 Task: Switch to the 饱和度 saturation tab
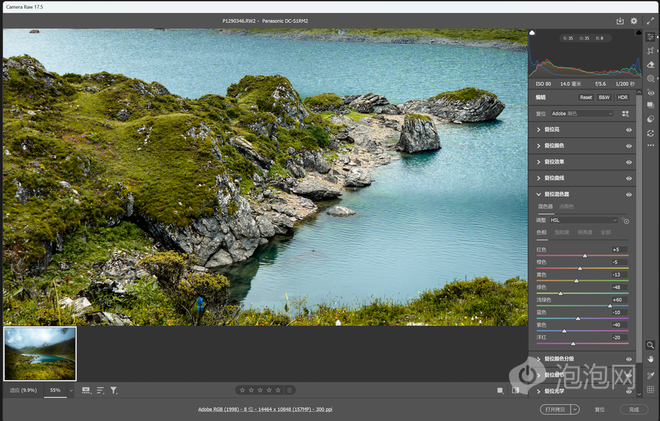(562, 233)
